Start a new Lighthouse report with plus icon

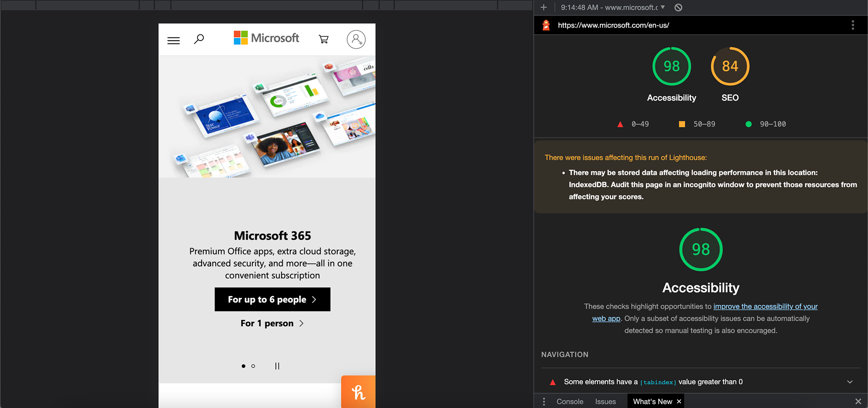click(x=544, y=7)
